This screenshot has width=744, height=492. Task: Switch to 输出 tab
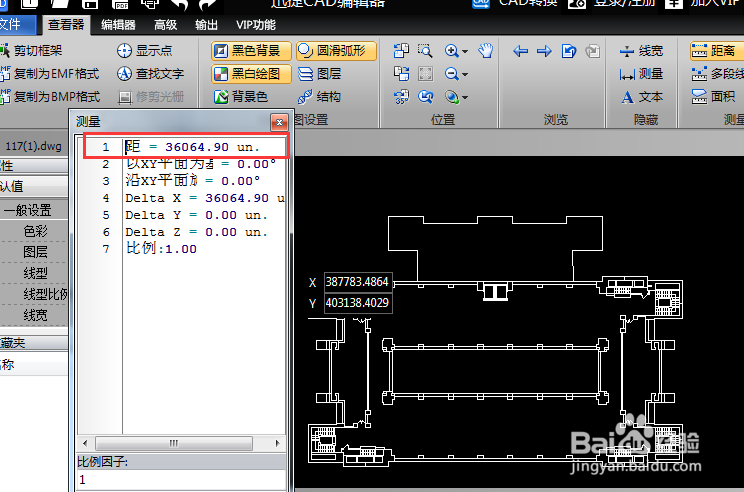click(x=206, y=25)
